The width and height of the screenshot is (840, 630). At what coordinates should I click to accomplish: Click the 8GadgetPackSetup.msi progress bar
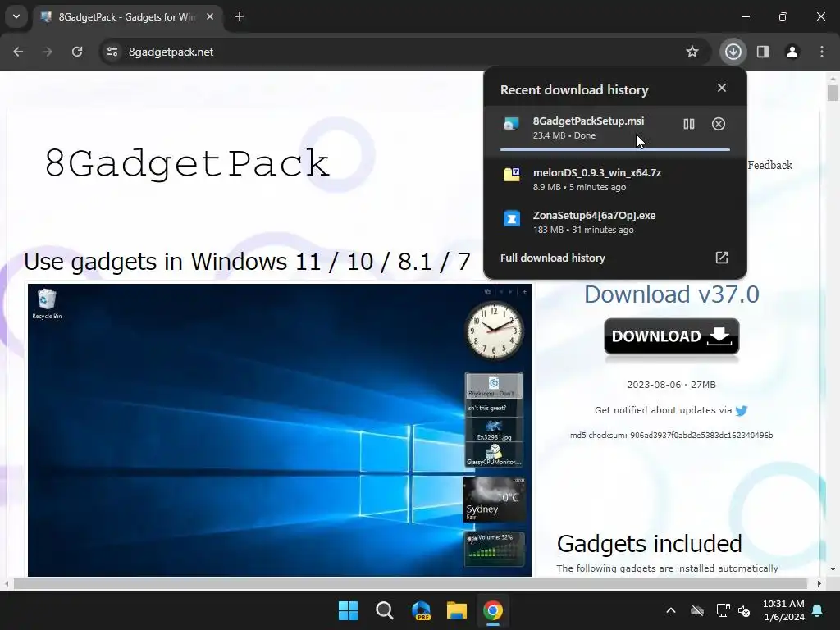(x=615, y=149)
